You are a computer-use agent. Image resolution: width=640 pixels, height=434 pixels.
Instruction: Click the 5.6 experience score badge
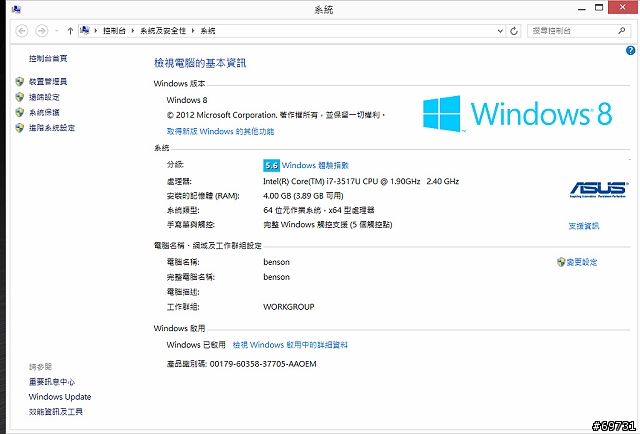point(271,165)
